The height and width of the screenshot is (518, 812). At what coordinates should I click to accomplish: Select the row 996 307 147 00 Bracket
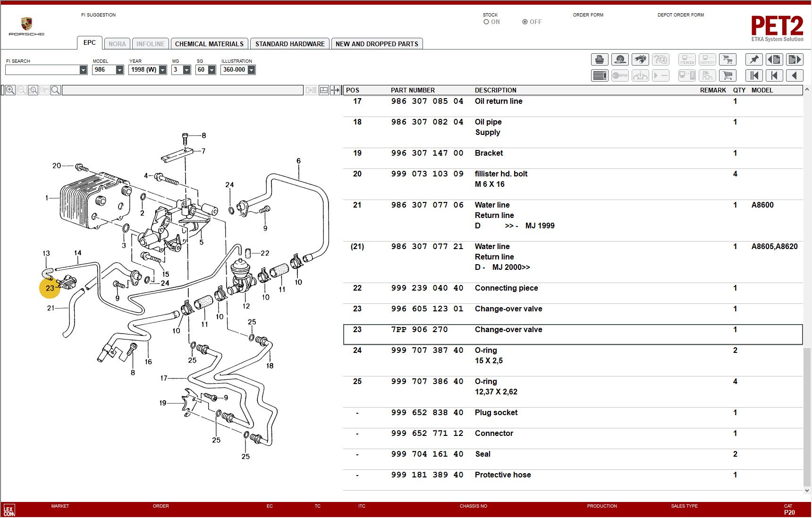pos(573,158)
